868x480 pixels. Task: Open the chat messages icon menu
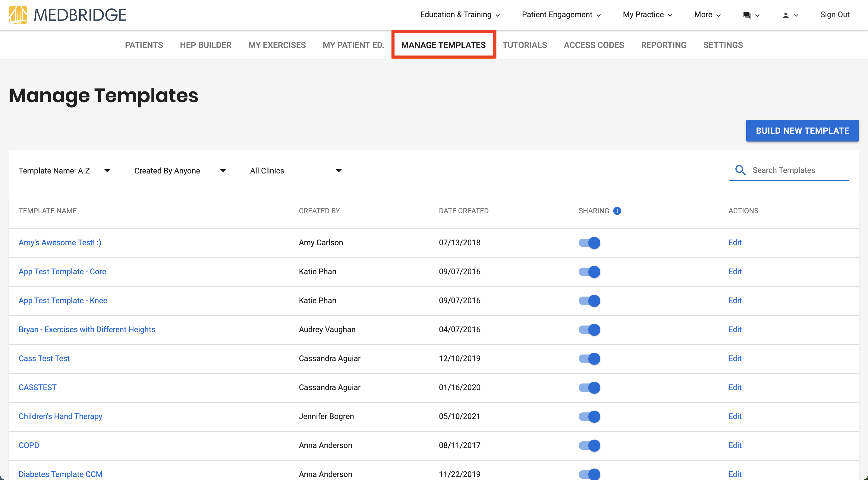[751, 15]
